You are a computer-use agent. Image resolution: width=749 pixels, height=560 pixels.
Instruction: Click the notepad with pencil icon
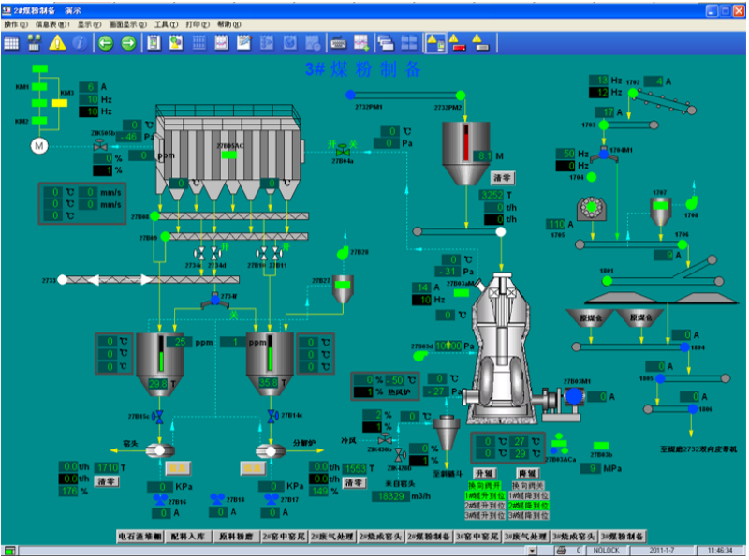(x=244, y=43)
